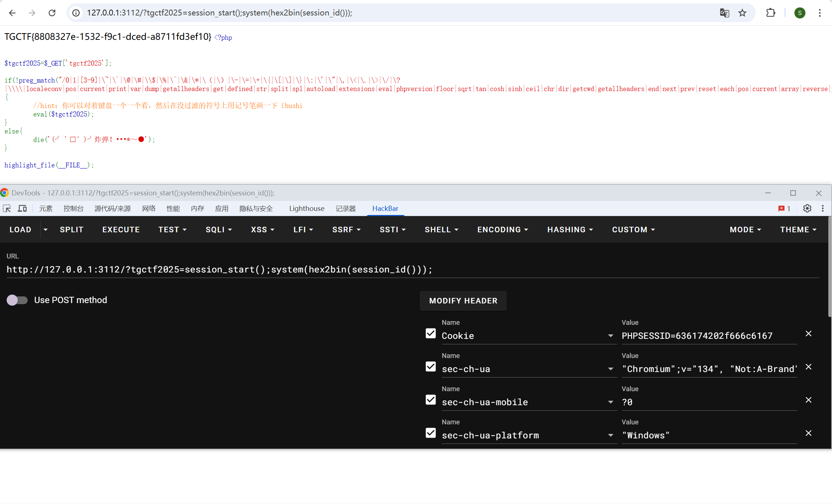Viewport: 832px width, 504px height.
Task: Click the site information icon in address bar
Action: (76, 13)
